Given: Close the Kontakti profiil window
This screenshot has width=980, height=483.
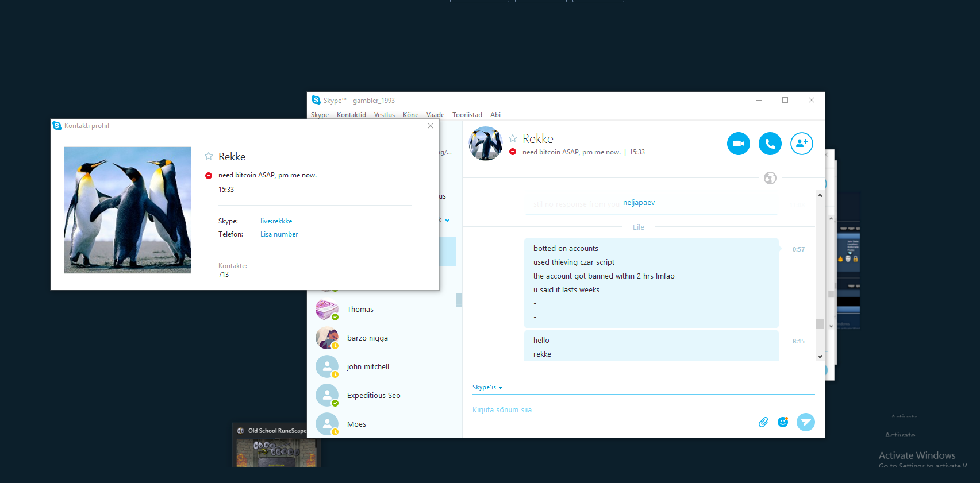Looking at the screenshot, I should pyautogui.click(x=431, y=126).
